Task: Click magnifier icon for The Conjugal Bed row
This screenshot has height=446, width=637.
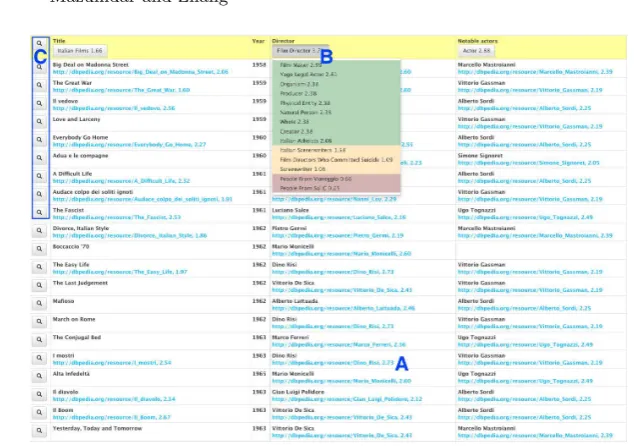Action: click(39, 340)
